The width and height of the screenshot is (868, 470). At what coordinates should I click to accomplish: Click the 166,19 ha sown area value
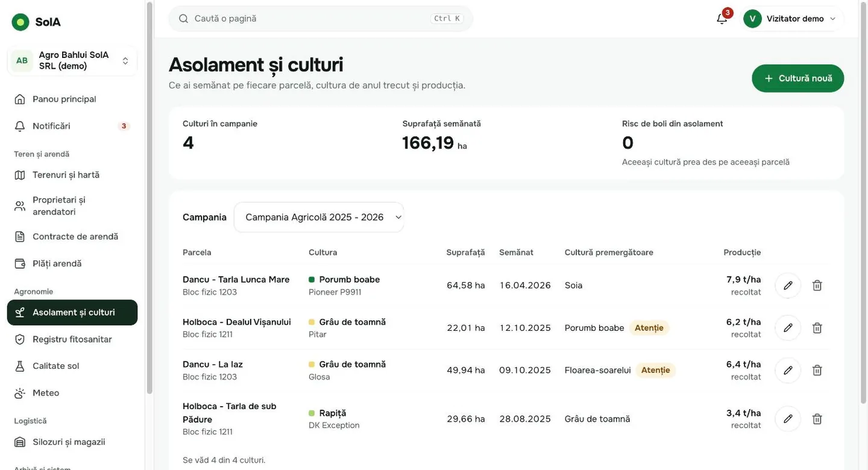tap(435, 143)
